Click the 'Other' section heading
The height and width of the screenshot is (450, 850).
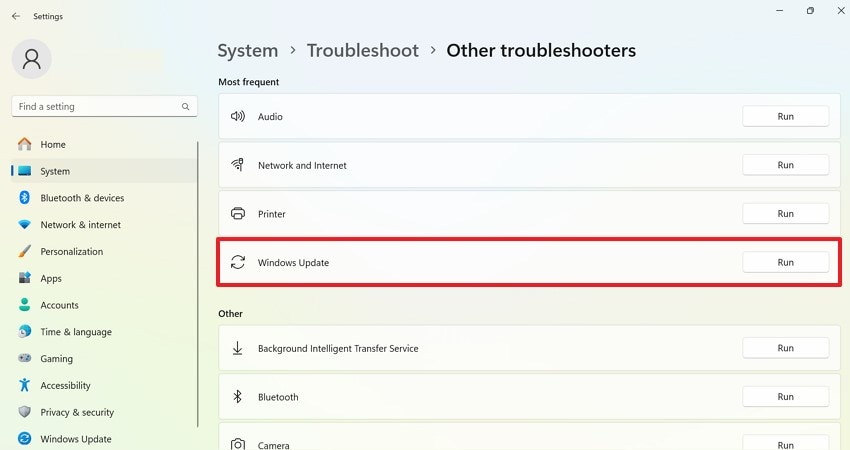coord(230,313)
